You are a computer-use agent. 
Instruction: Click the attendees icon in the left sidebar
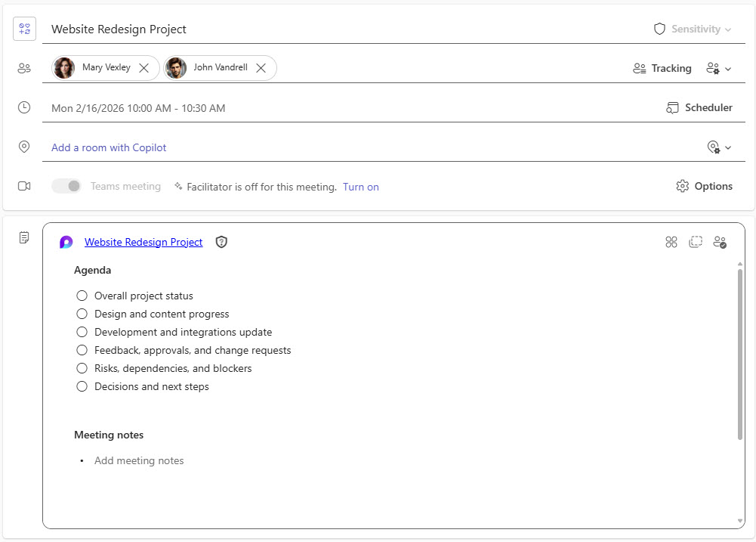pos(23,68)
